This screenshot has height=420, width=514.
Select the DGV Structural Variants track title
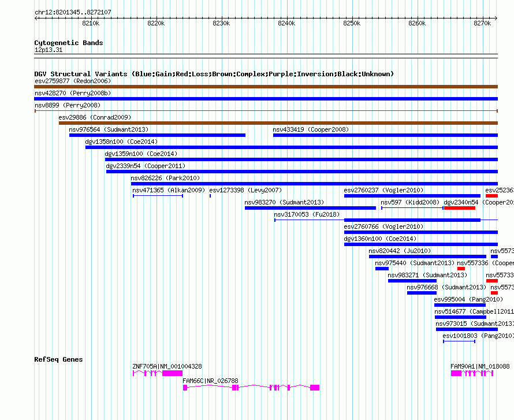[214, 74]
